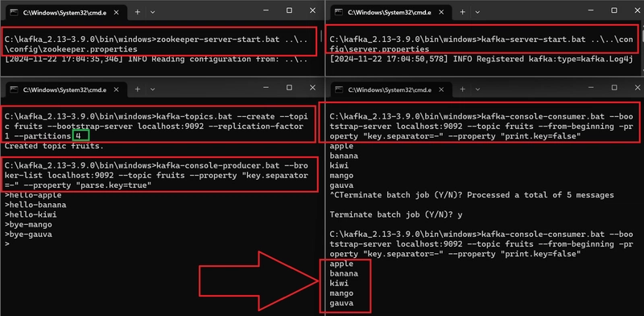Close the zookeeper terminal window
This screenshot has height=316, width=644.
click(313, 10)
